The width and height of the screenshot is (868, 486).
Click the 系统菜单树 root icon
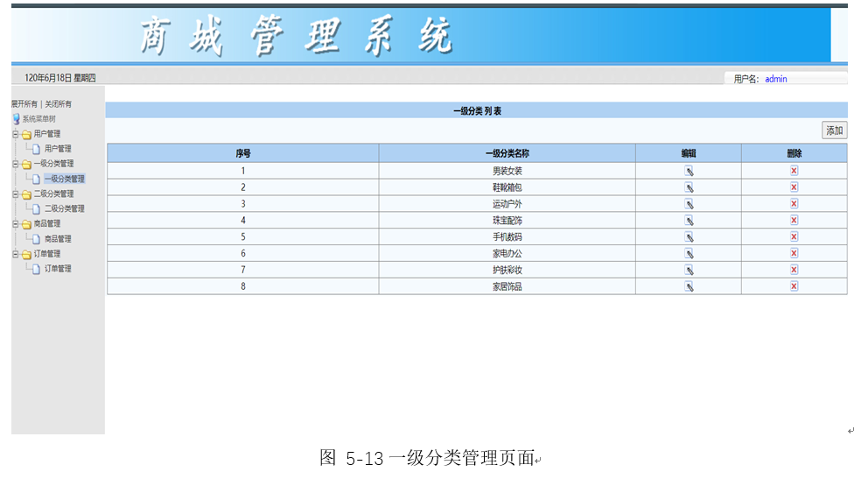16,118
